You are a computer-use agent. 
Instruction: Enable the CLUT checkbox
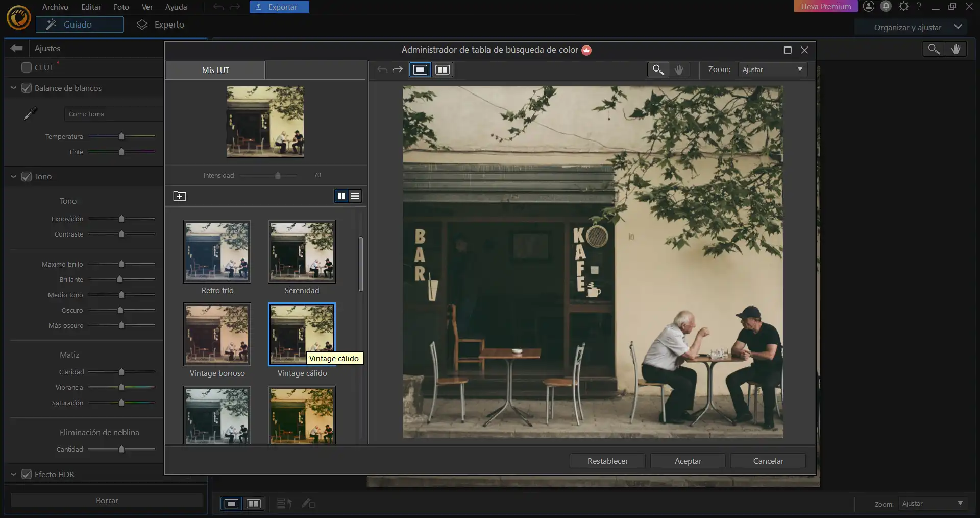pos(27,67)
